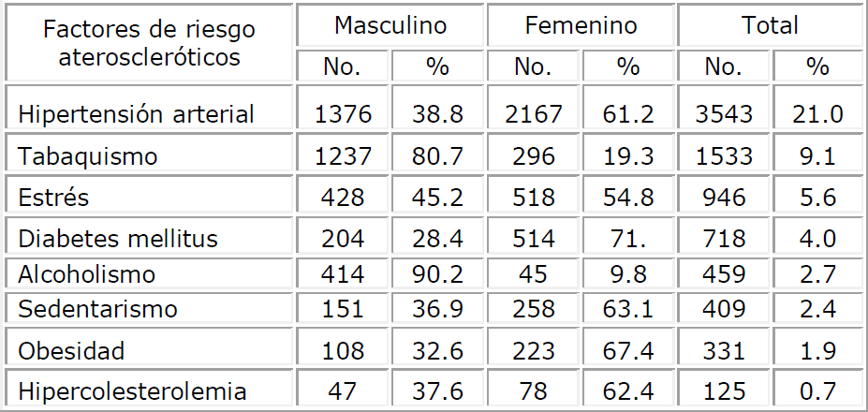Select the 80.7 percent cell for Tabaquismo
This screenshot has height=412, width=868.
(438, 154)
